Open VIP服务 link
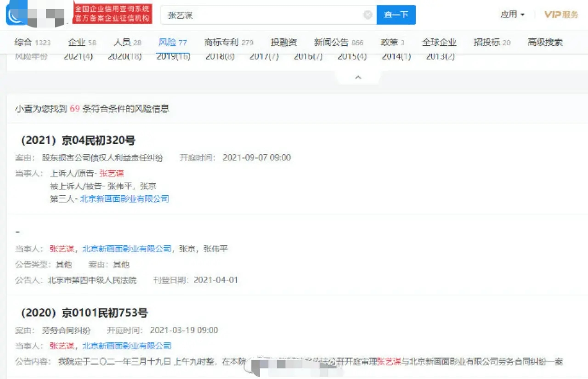 tap(561, 15)
